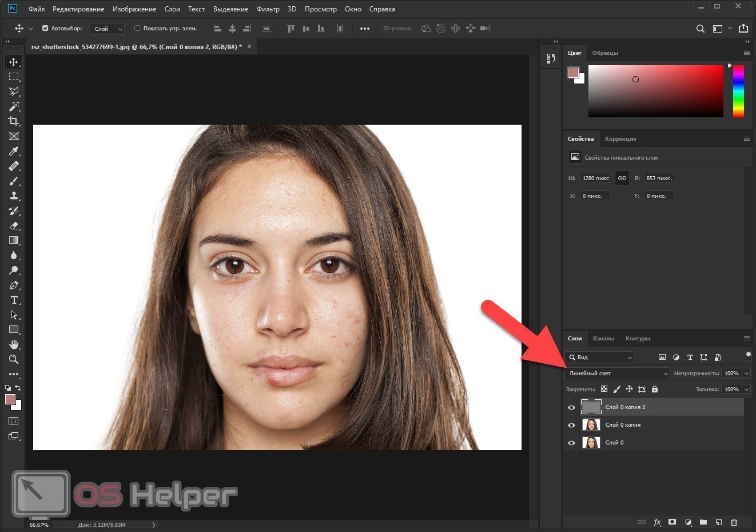Enable Показать упр. элем. checkbox
This screenshot has width=756, height=532.
(137, 28)
